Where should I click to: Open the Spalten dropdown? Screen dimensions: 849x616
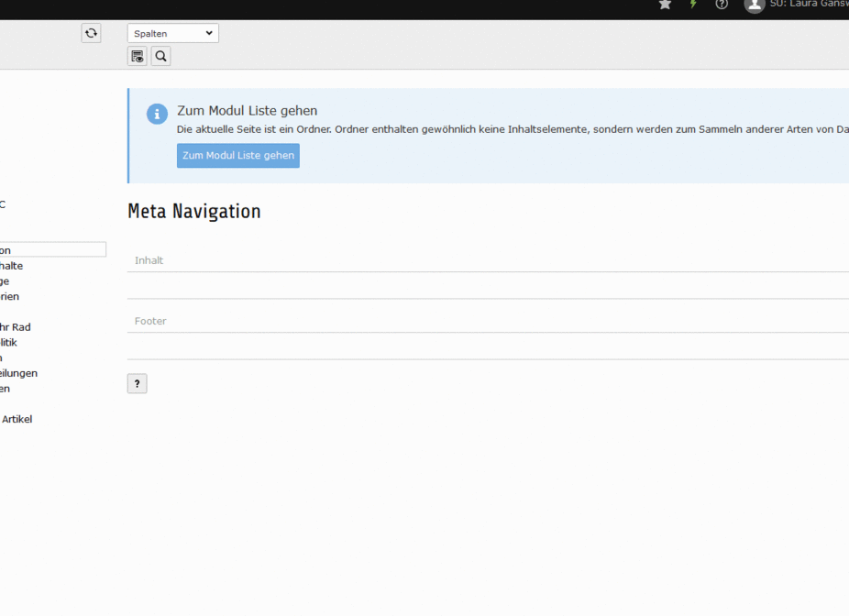173,33
